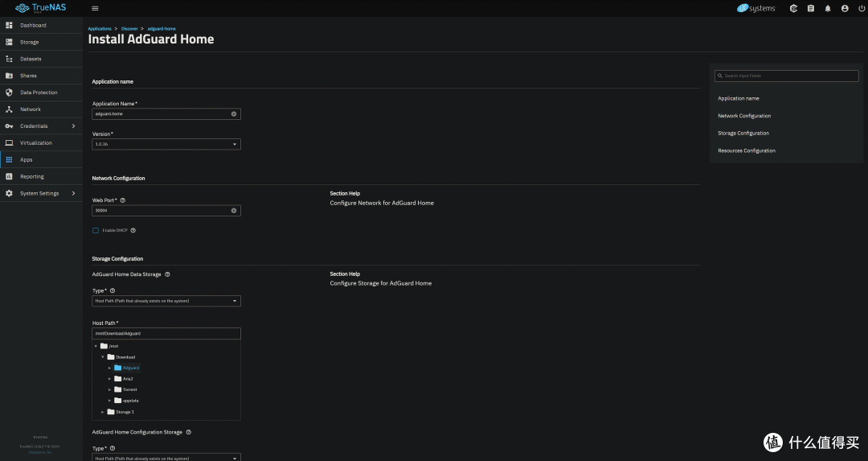Enable the DHCP checkbox
This screenshot has height=461, width=868.
[x=96, y=230]
